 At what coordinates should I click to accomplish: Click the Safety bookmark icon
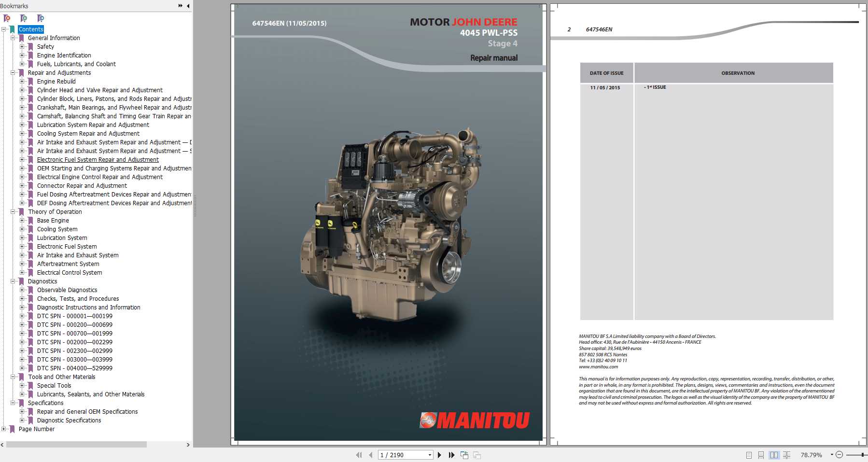[30, 47]
